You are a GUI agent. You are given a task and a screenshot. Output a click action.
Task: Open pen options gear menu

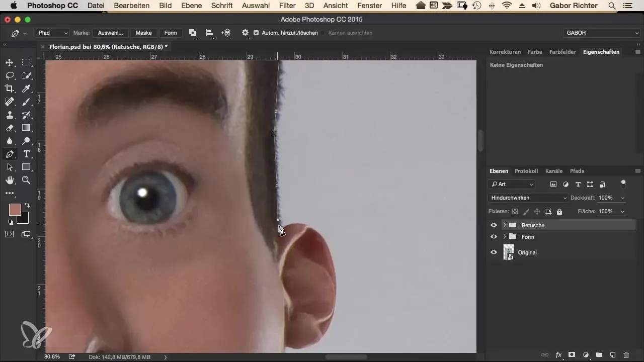(x=245, y=33)
